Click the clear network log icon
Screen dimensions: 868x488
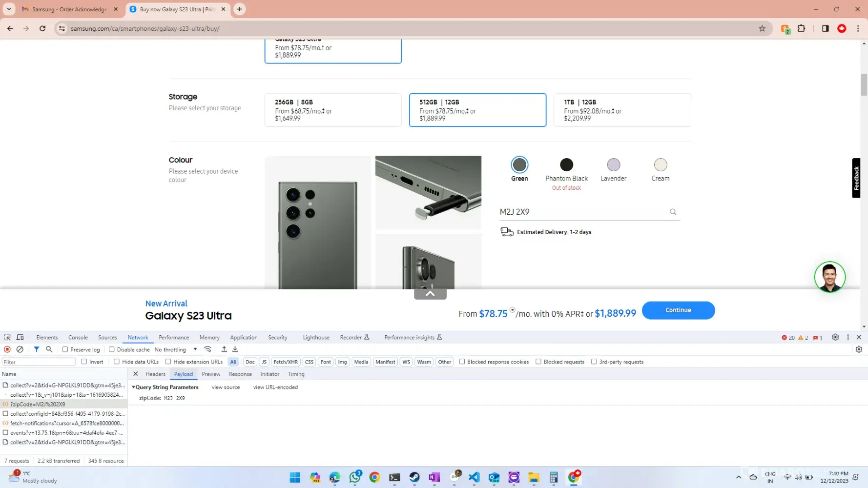(20, 349)
